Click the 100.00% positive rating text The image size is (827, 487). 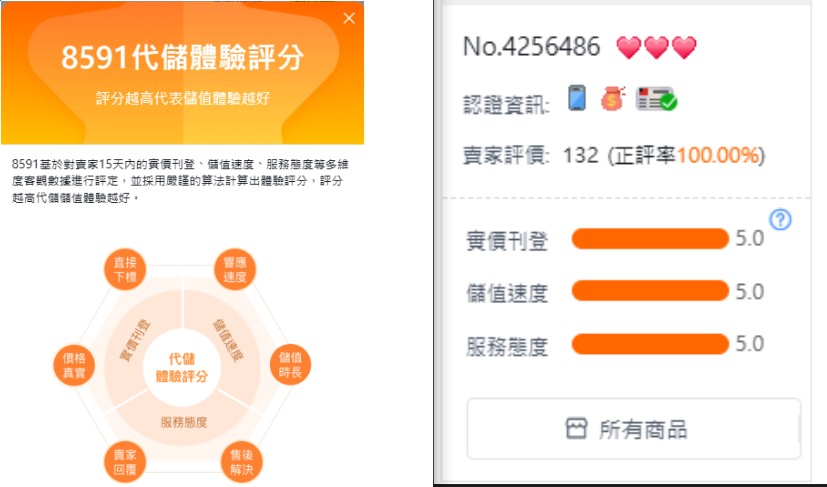[x=718, y=155]
